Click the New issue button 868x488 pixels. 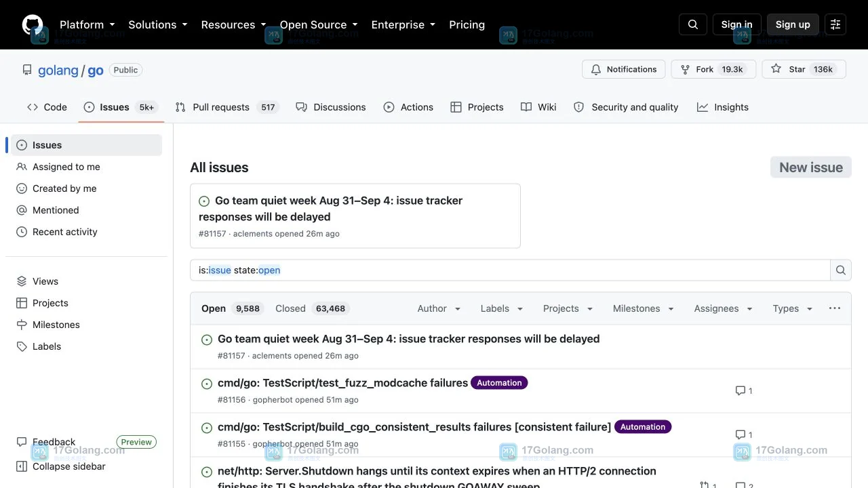[x=810, y=167]
